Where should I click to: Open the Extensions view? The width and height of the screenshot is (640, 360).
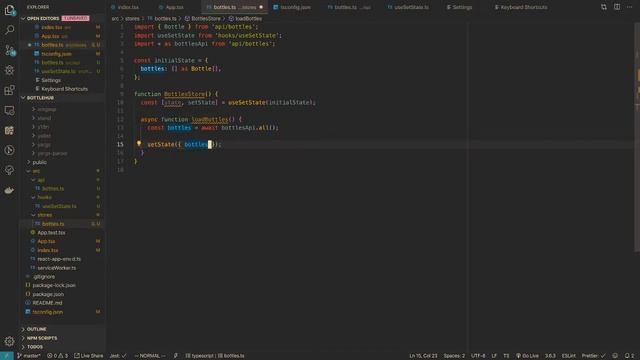tap(9, 90)
